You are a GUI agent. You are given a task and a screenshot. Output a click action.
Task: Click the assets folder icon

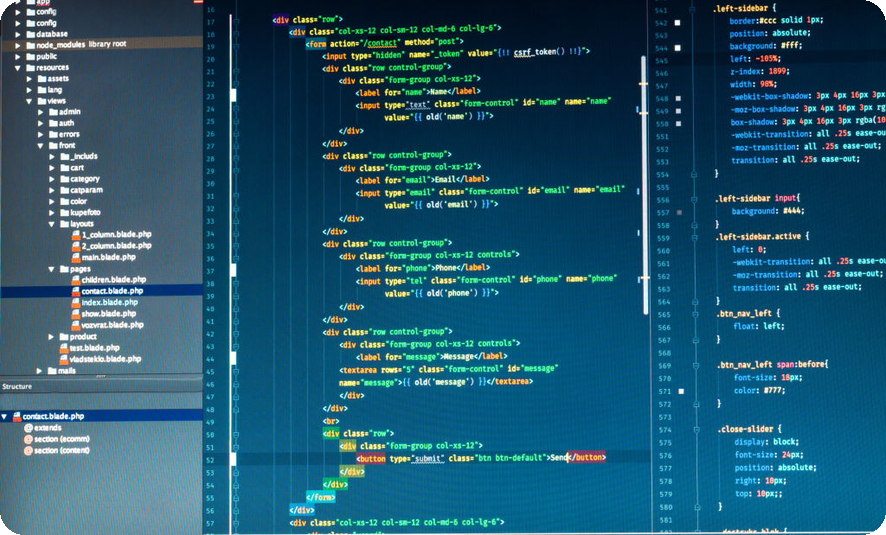pyautogui.click(x=42, y=79)
